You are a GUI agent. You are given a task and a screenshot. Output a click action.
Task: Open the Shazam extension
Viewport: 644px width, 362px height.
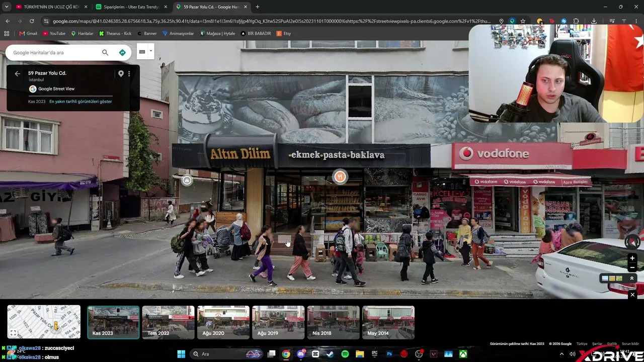click(564, 21)
